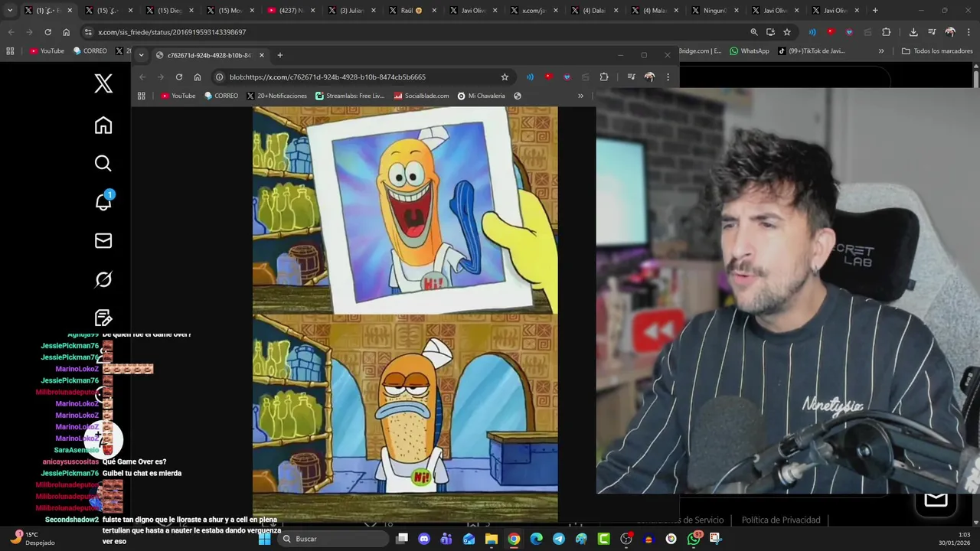Image resolution: width=980 pixels, height=551 pixels.
Task: Open new tab in popup window
Action: coord(280,55)
